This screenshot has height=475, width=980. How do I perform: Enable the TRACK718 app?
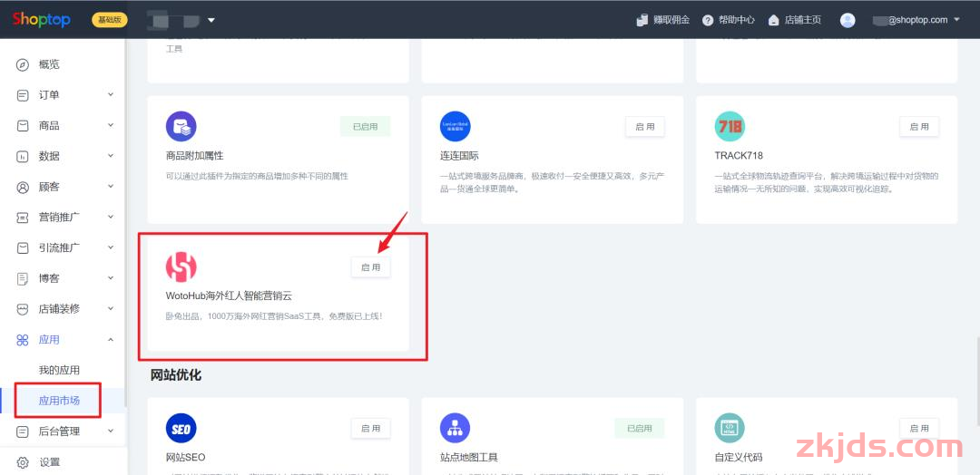point(919,127)
